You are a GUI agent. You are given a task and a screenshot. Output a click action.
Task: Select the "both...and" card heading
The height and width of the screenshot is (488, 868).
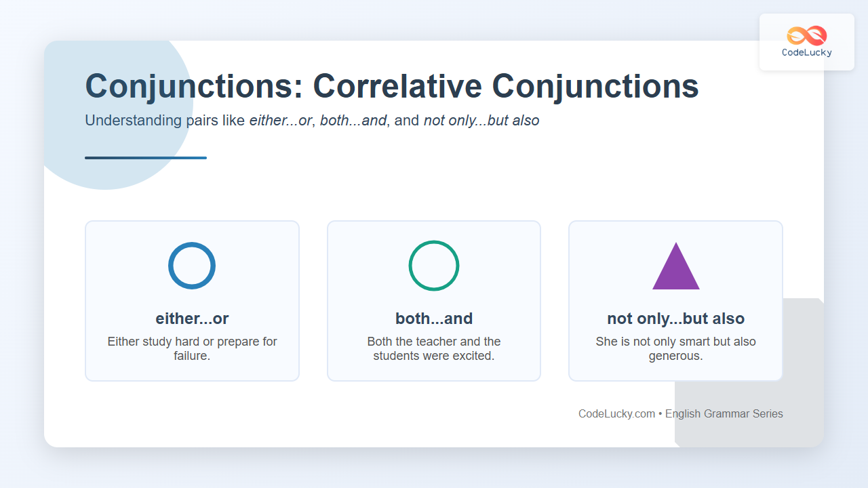(x=434, y=319)
